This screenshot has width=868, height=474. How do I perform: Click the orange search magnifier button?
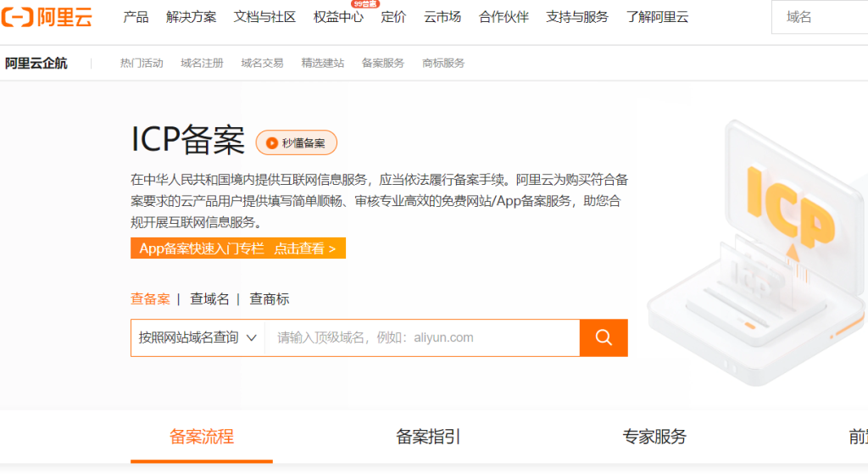[604, 337]
